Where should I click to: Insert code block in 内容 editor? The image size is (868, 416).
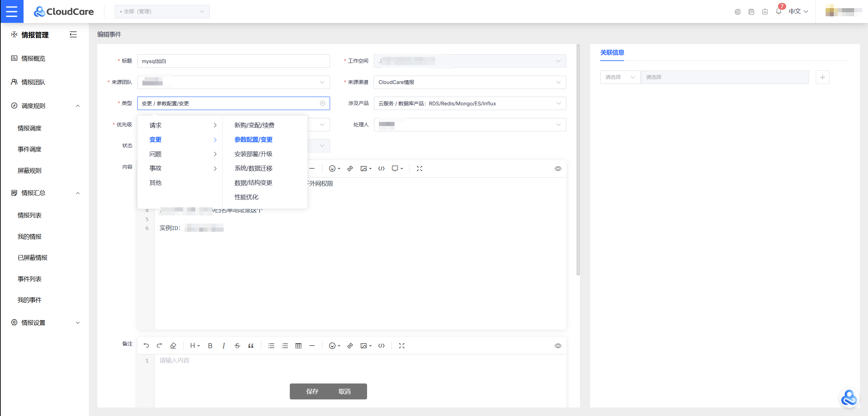pos(381,169)
